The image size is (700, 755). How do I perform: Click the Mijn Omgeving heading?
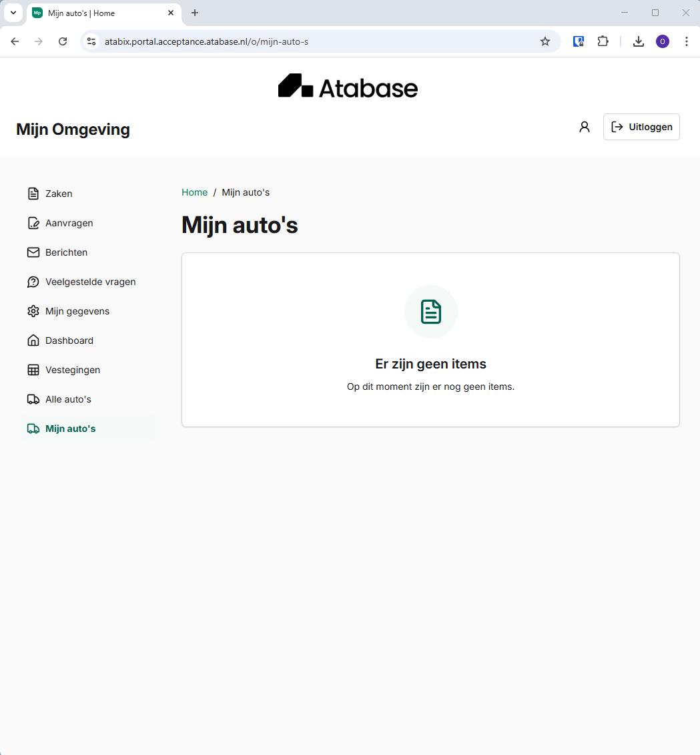click(x=73, y=129)
